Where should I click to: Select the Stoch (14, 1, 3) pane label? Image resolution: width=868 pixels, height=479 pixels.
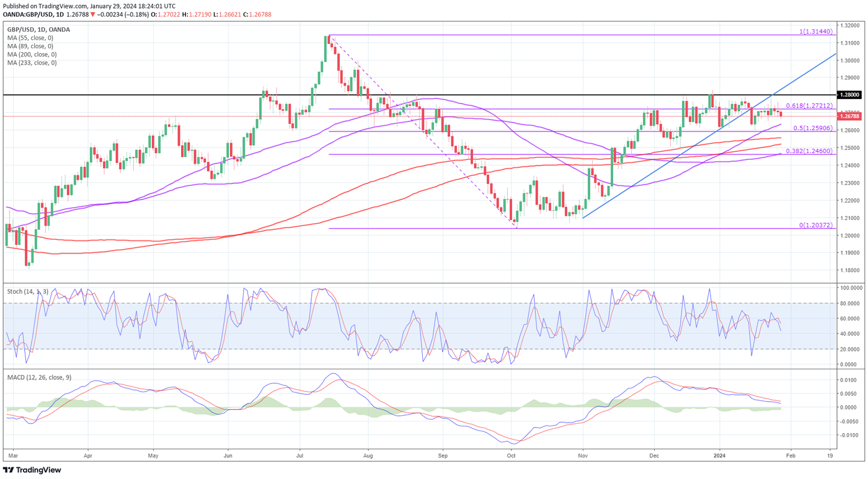click(28, 290)
